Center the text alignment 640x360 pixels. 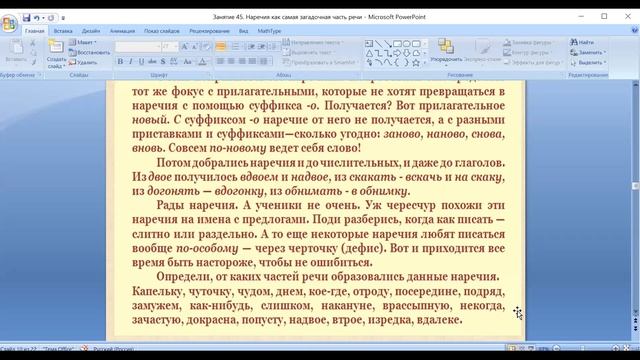(231, 61)
